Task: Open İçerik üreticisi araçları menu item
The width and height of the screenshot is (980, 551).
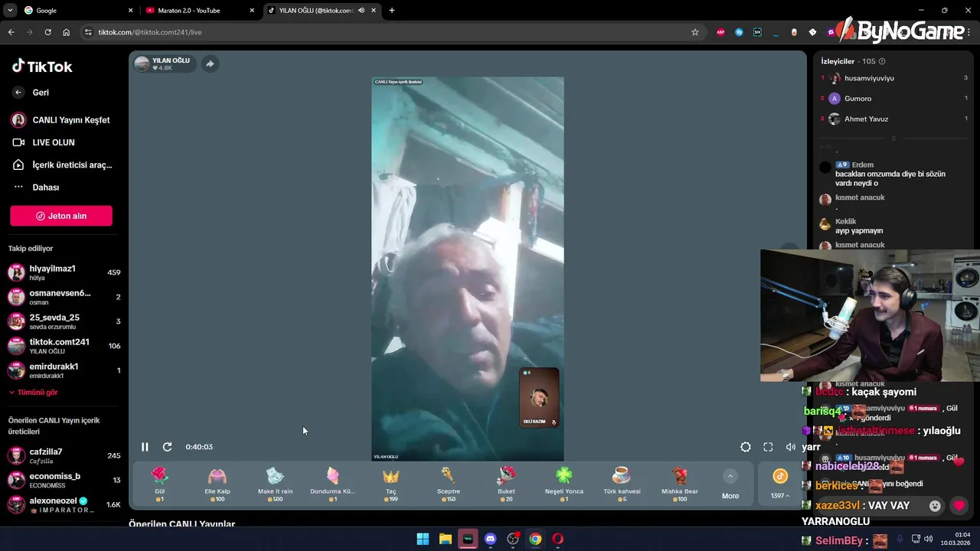Action: [x=63, y=165]
